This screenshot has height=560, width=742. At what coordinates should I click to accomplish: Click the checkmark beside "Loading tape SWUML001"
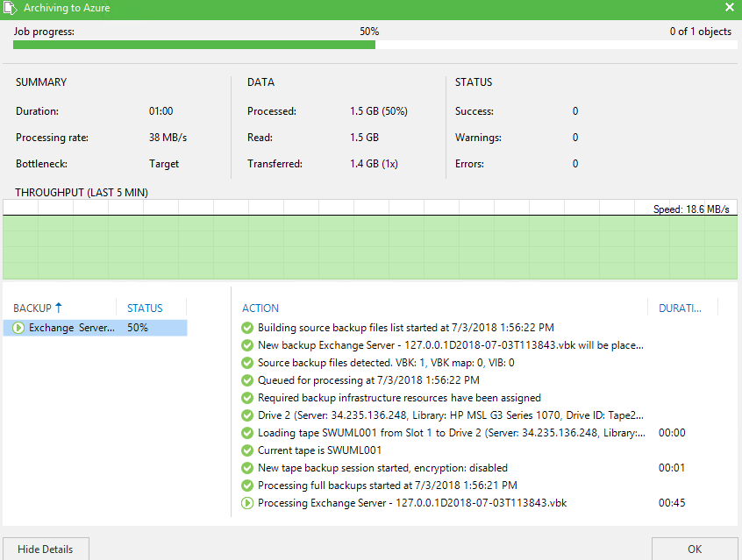point(246,433)
